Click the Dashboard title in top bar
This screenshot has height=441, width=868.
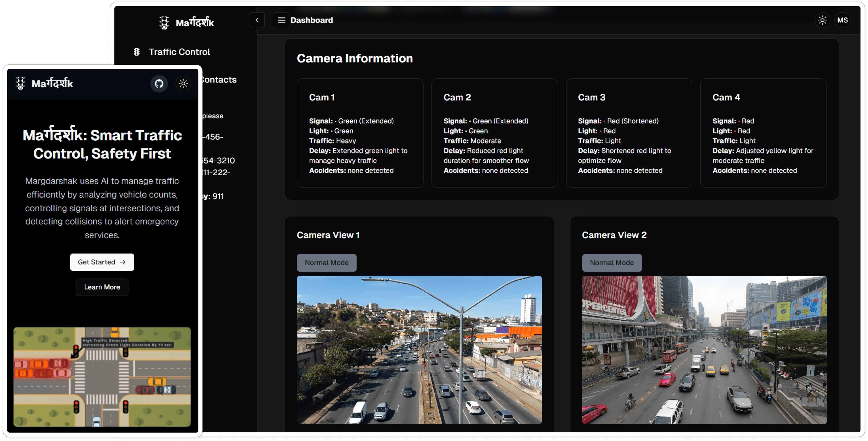click(x=311, y=20)
